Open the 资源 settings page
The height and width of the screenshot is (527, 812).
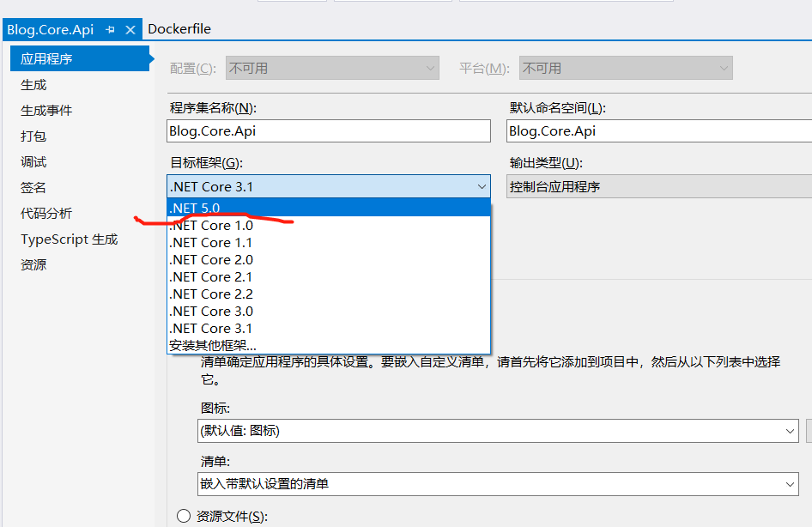(33, 264)
